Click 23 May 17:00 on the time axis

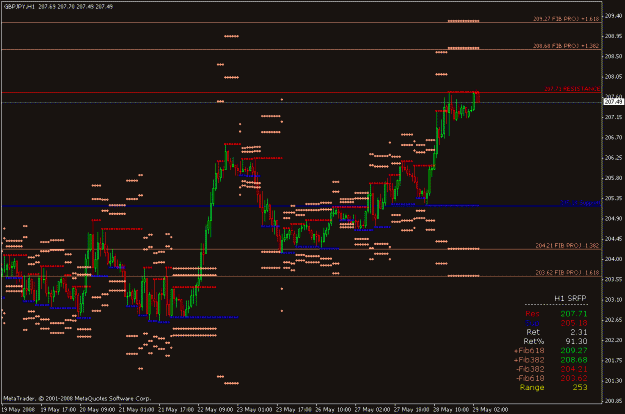(294, 410)
